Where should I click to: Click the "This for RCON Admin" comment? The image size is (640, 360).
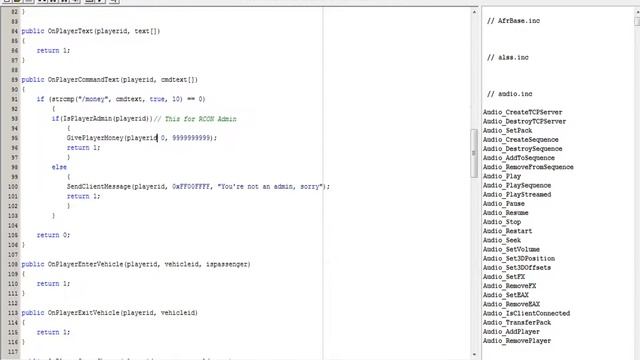200,119
